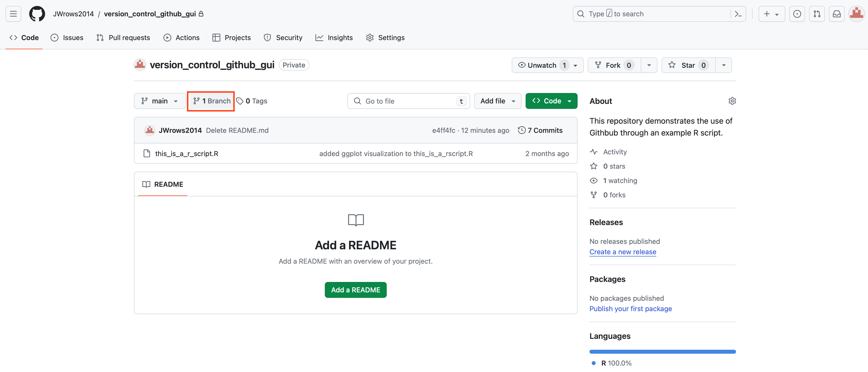
Task: Expand the create new plus dropdown
Action: pyautogui.click(x=771, y=14)
